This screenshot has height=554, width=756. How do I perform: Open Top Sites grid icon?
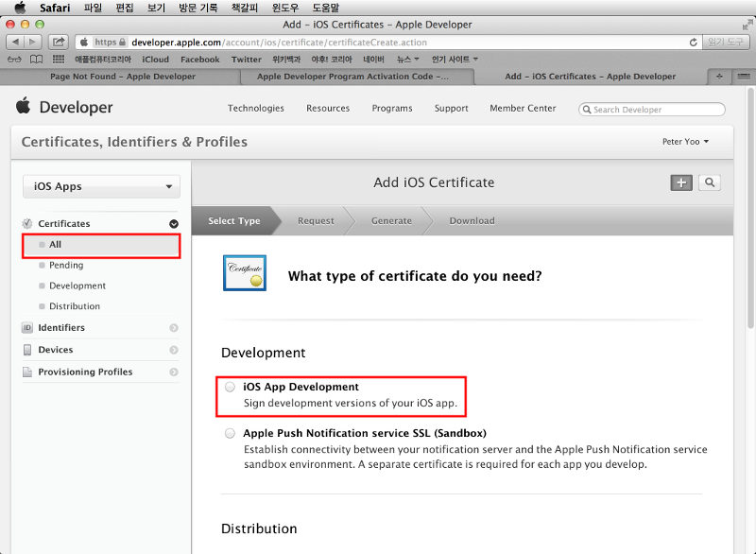click(x=59, y=60)
